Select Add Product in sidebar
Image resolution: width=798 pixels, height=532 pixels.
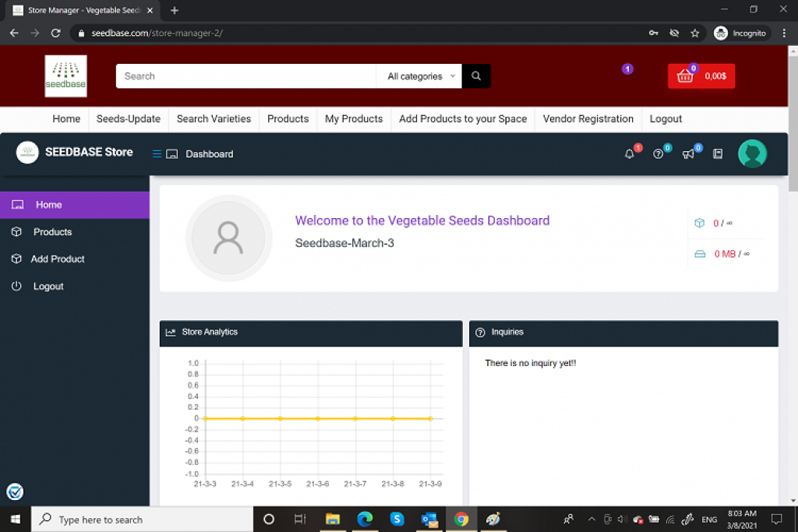pos(58,259)
